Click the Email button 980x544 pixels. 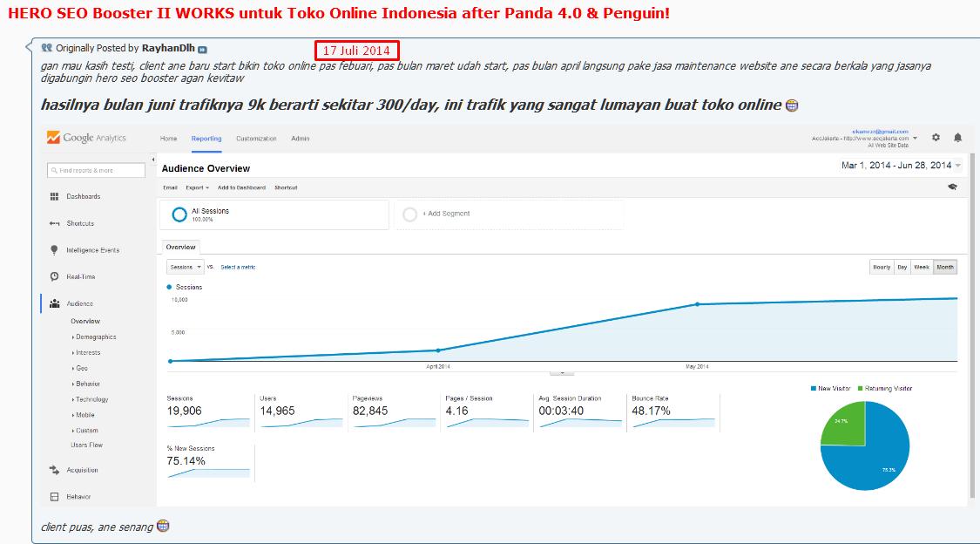(170, 187)
